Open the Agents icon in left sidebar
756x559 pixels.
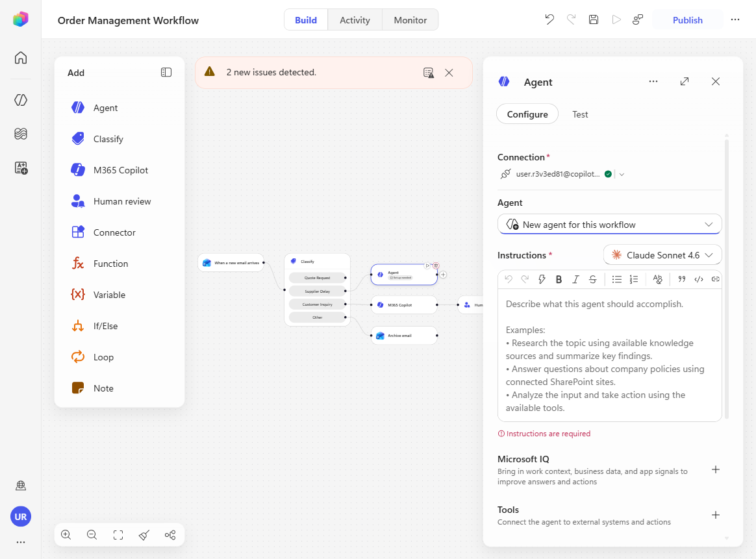(21, 100)
